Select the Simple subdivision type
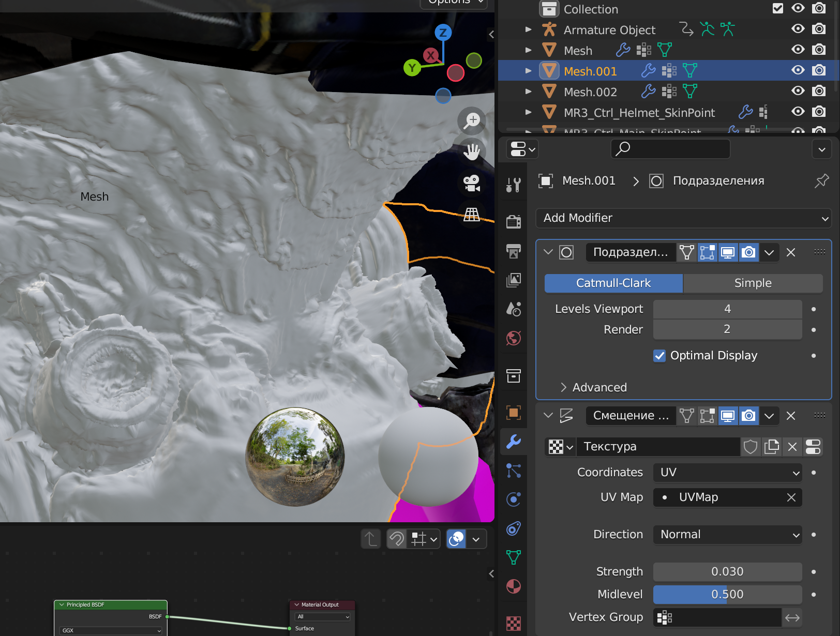This screenshot has height=636, width=840. [753, 283]
